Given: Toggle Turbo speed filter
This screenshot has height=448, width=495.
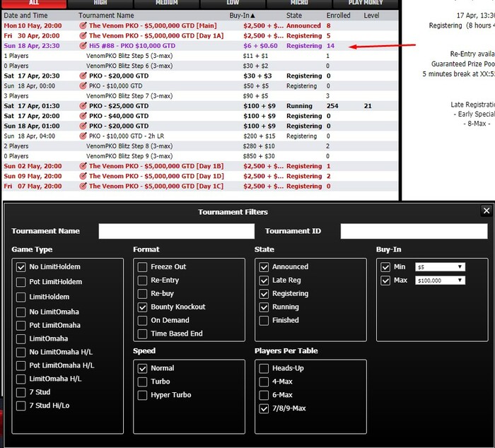Looking at the screenshot, I should 142,382.
